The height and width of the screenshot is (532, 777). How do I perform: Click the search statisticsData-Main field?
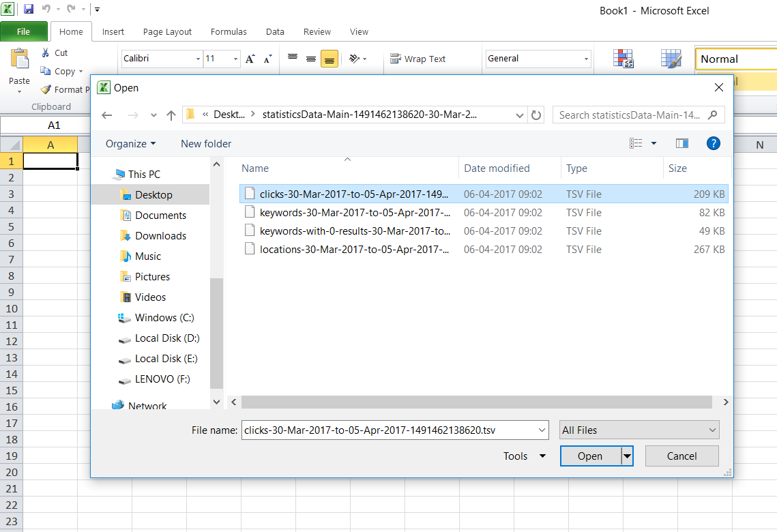click(639, 115)
